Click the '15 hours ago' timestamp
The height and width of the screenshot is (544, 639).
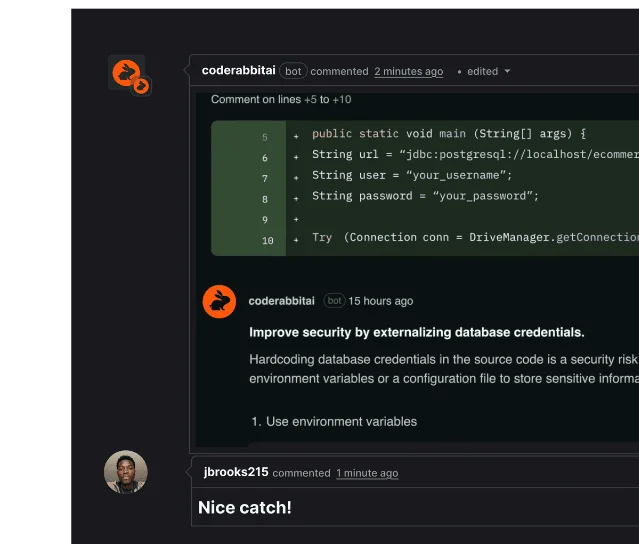point(381,301)
